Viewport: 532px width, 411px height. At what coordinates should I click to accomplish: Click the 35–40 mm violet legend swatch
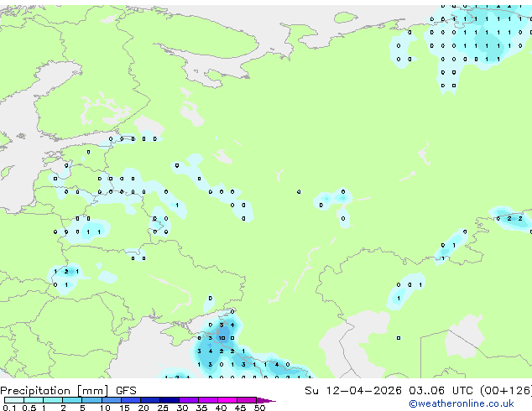pyautogui.click(x=207, y=400)
